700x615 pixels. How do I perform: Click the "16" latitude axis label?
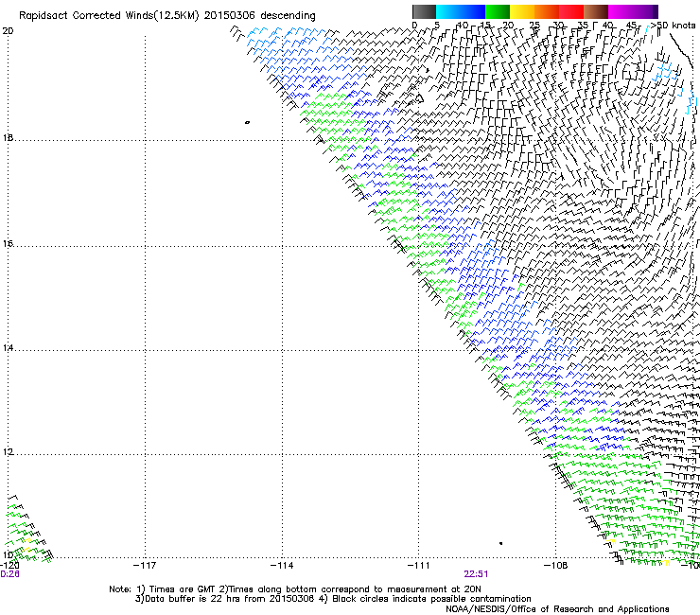pos(8,243)
